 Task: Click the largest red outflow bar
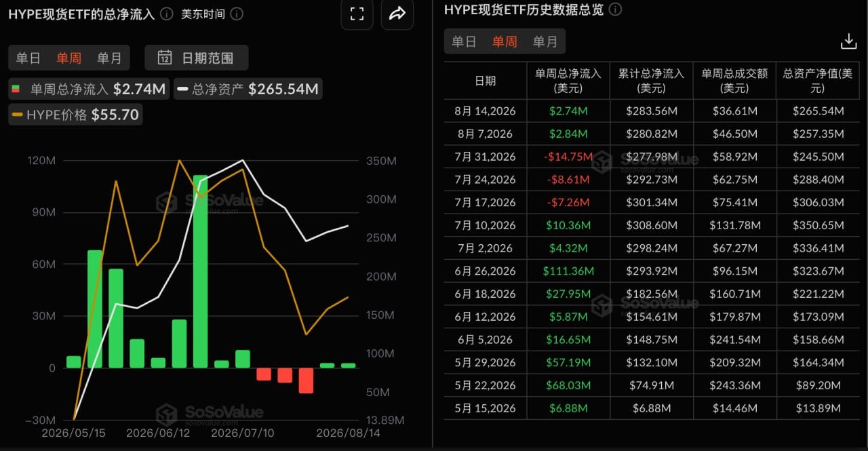click(x=306, y=380)
